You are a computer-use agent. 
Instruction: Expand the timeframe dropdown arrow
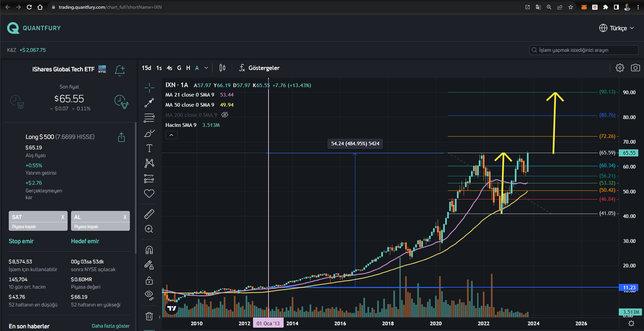pos(206,68)
